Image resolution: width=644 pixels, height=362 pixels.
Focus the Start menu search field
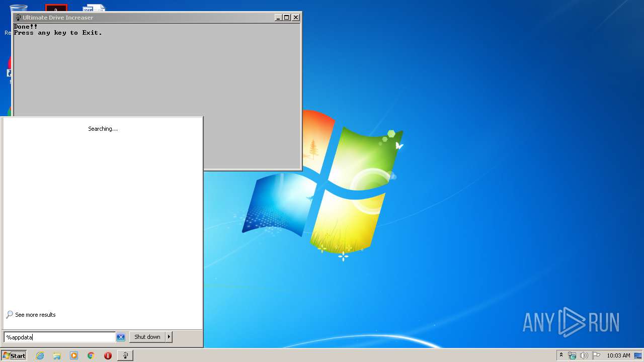point(60,337)
